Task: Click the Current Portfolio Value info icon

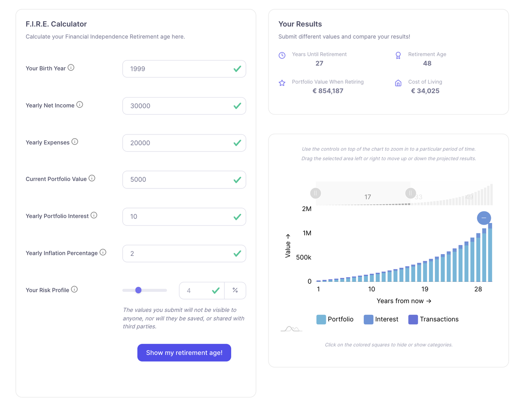Action: (92, 178)
